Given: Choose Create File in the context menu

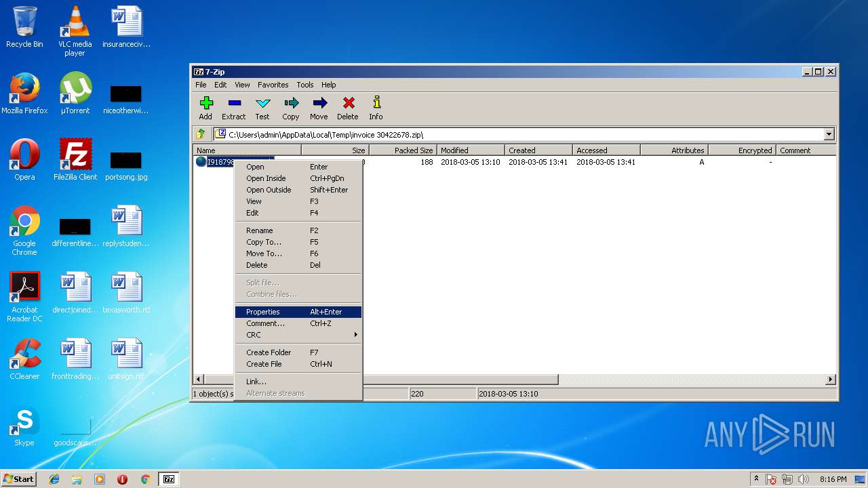Looking at the screenshot, I should 298,364.
